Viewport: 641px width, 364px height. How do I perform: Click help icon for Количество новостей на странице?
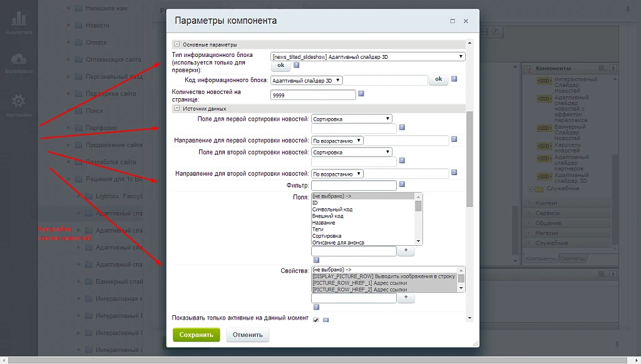coord(361,94)
